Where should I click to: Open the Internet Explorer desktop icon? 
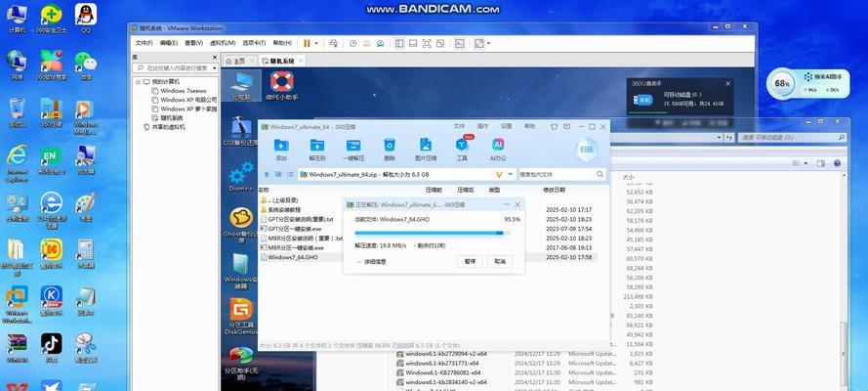[x=18, y=161]
